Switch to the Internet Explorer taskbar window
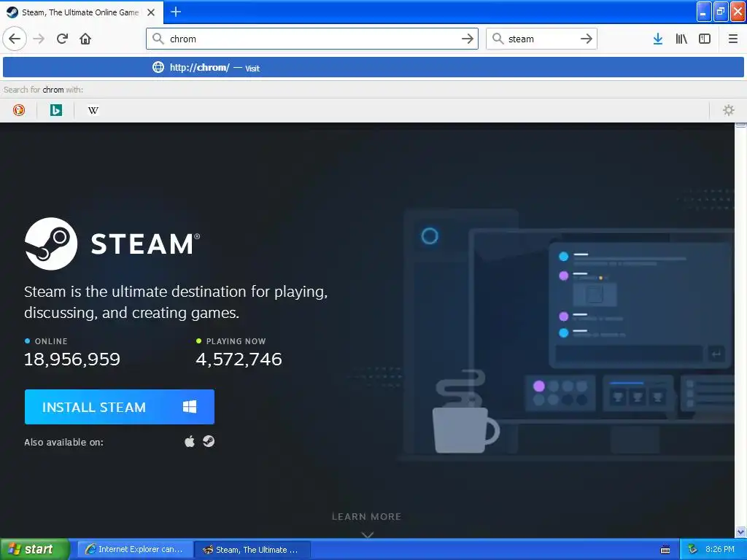Image resolution: width=747 pixels, height=560 pixels. click(x=135, y=550)
